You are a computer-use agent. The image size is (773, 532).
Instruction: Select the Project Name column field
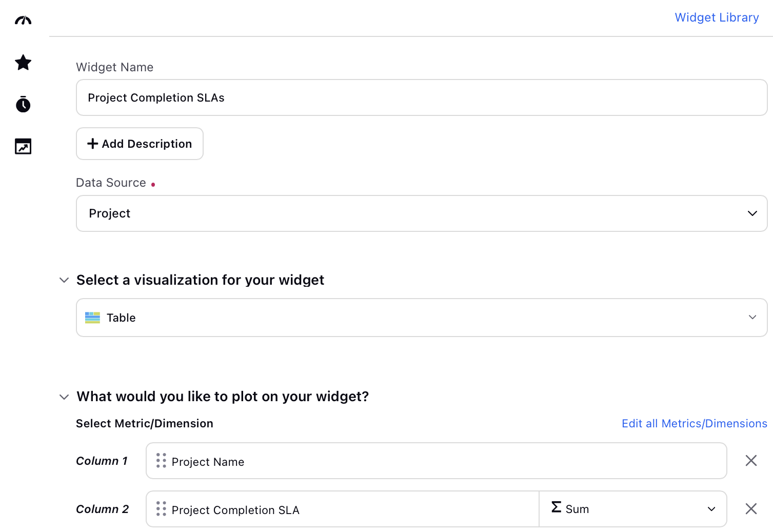[x=437, y=461]
